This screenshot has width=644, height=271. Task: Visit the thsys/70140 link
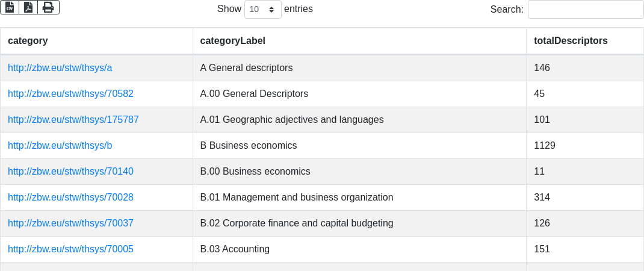pos(70,172)
